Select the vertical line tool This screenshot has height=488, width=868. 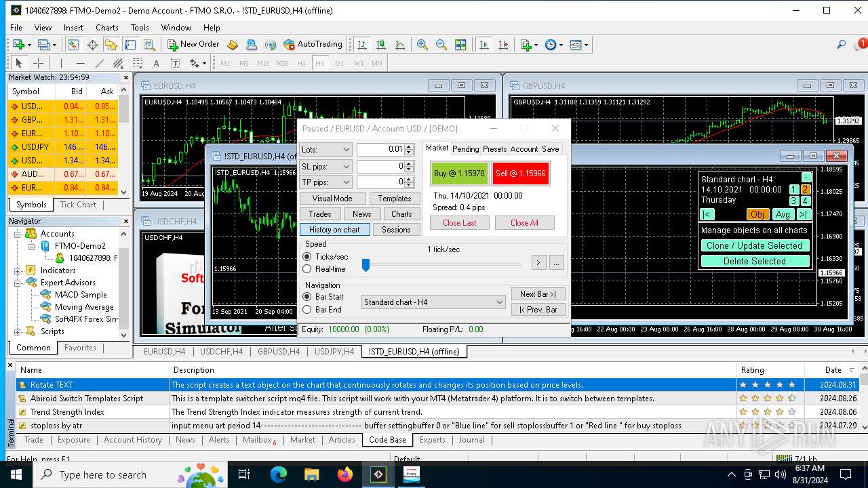click(x=62, y=63)
